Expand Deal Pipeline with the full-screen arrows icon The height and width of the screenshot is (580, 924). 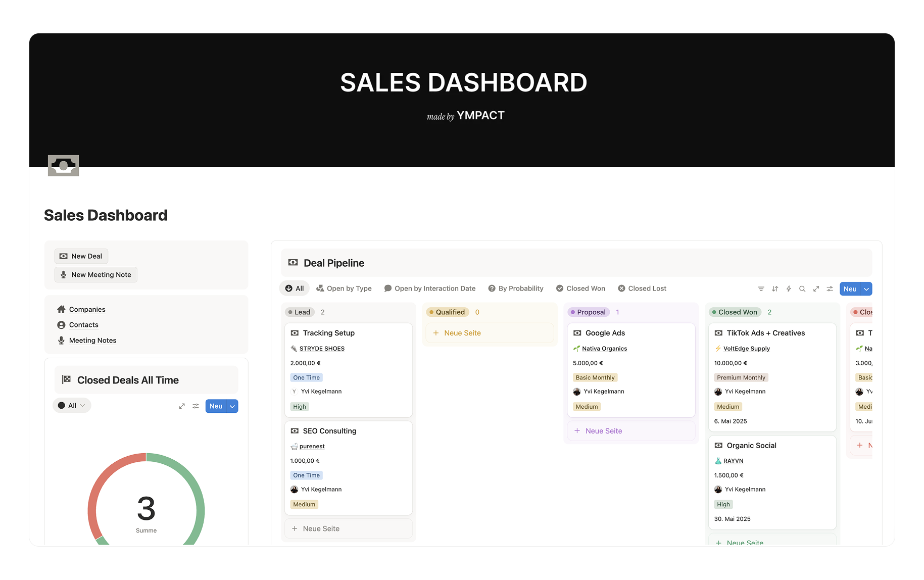[x=816, y=289]
